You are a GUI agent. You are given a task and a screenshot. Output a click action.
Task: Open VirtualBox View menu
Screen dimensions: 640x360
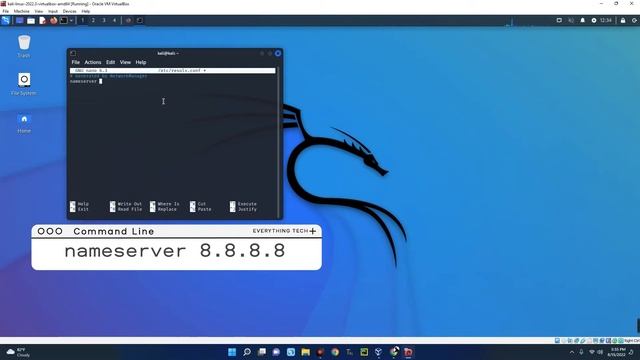[x=39, y=11]
